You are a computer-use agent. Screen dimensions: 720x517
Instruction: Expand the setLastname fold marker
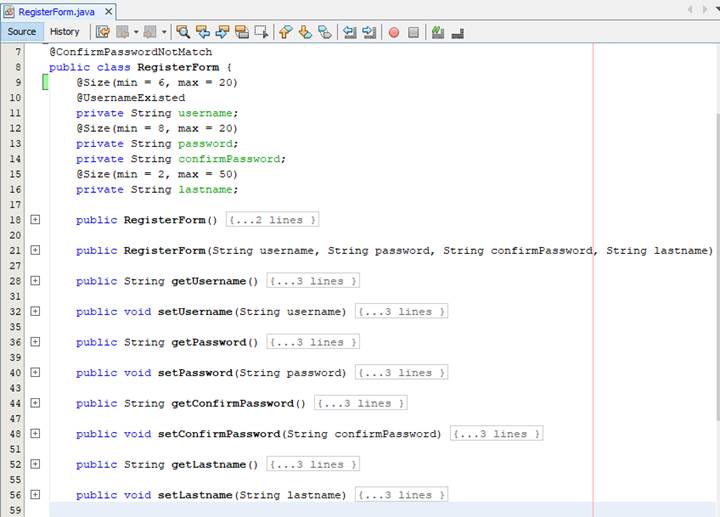coord(35,495)
